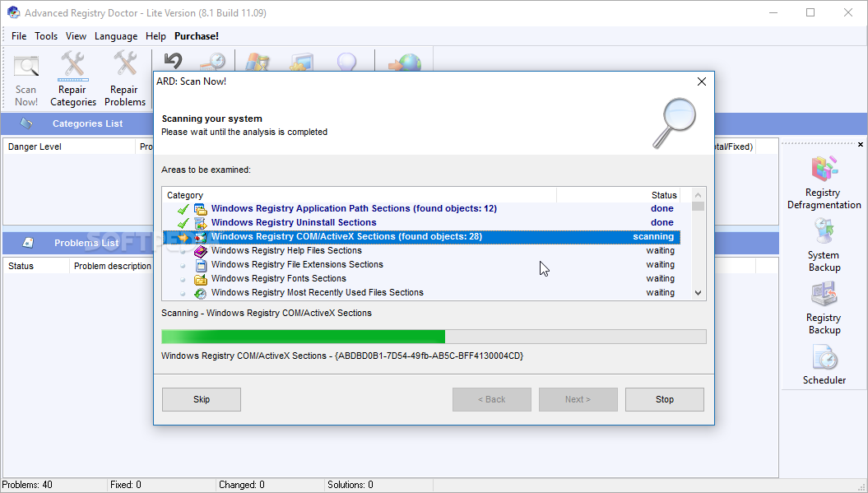Open the Purchase! menu item
The image size is (868, 493).
click(197, 36)
